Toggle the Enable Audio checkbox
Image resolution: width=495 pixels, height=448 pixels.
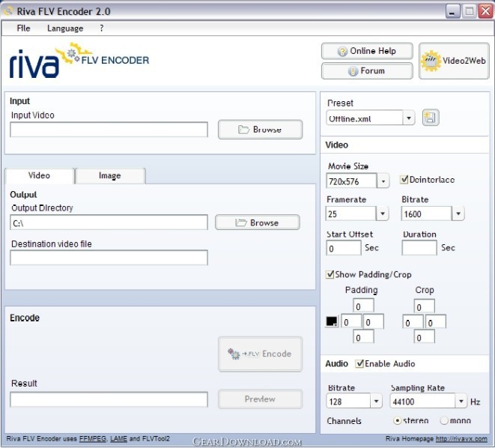(x=359, y=363)
